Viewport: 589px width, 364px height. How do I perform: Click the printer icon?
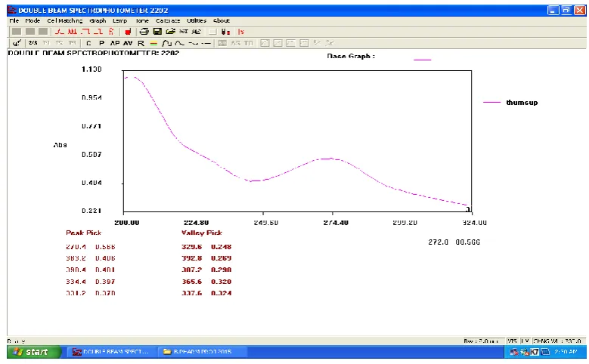pos(144,32)
